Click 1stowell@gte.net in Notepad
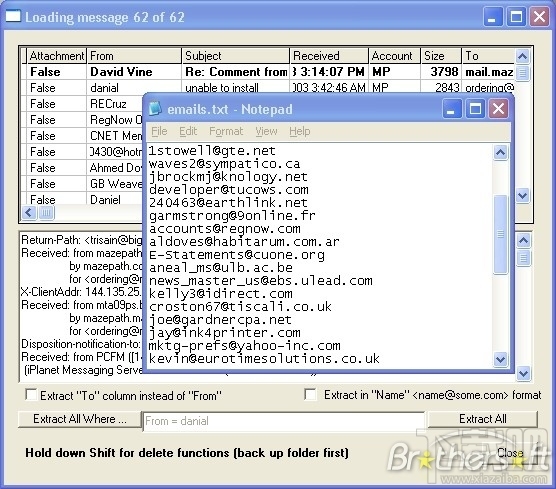556x489 pixels. coord(212,151)
